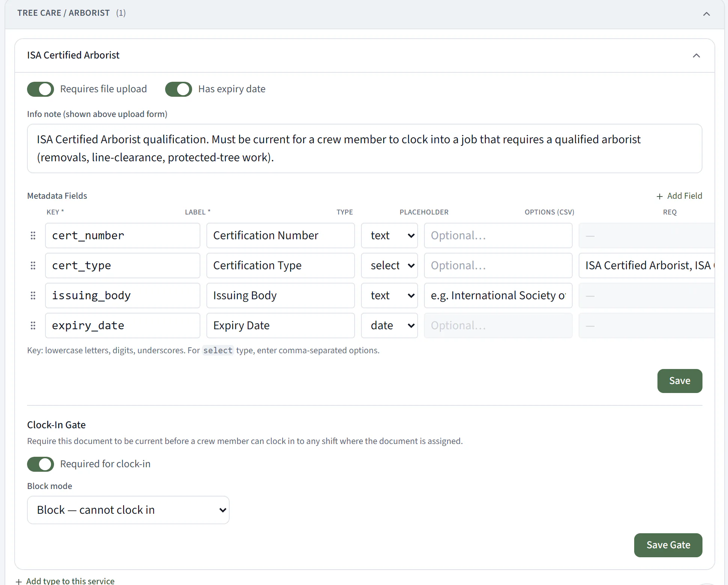Edit placeholder 'e.g. International Society' field

(x=498, y=295)
